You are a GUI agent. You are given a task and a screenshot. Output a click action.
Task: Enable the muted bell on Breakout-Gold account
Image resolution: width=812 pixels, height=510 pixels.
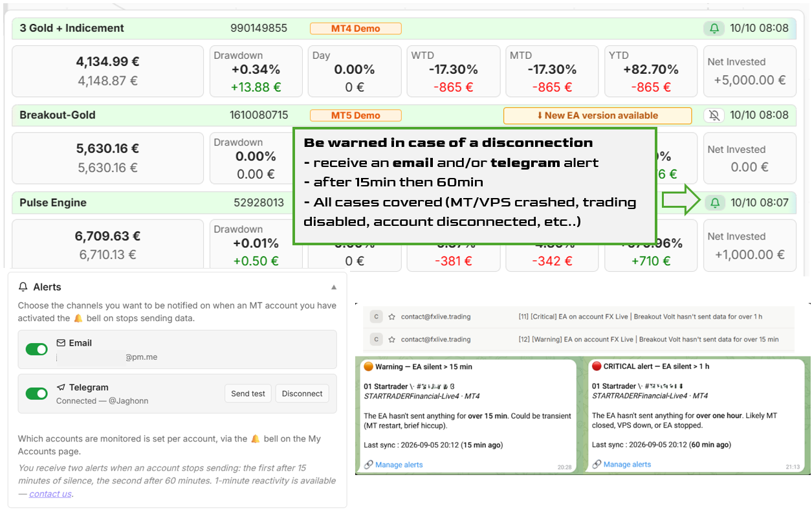714,115
